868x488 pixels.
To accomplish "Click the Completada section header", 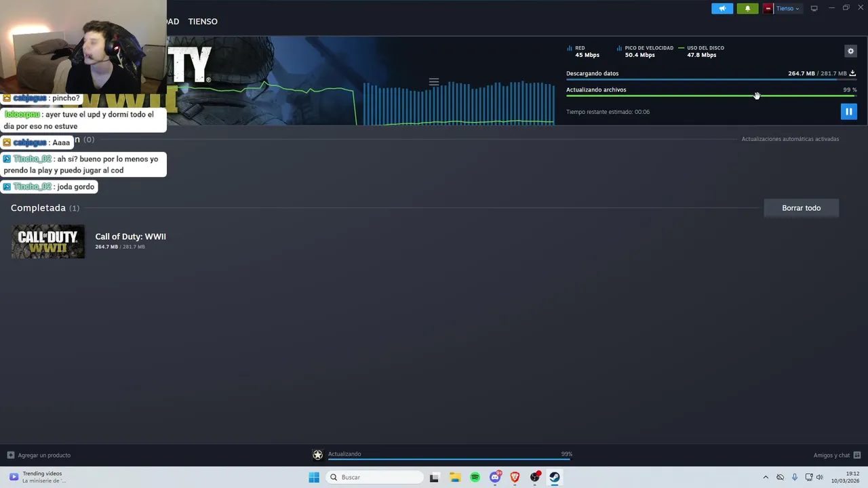I will click(x=45, y=208).
